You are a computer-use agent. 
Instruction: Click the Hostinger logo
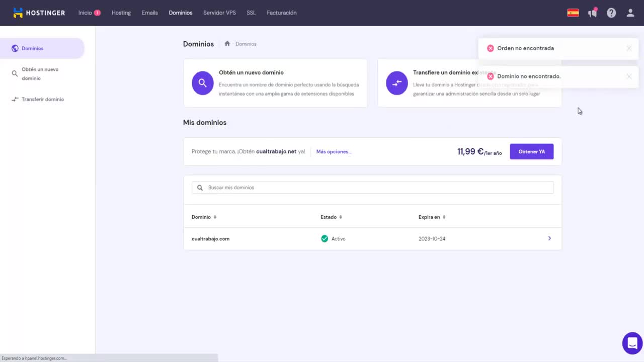click(x=39, y=13)
